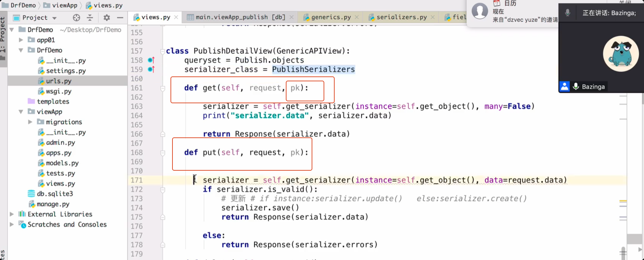Click Bazinga's avatar thumbnail

point(621,54)
